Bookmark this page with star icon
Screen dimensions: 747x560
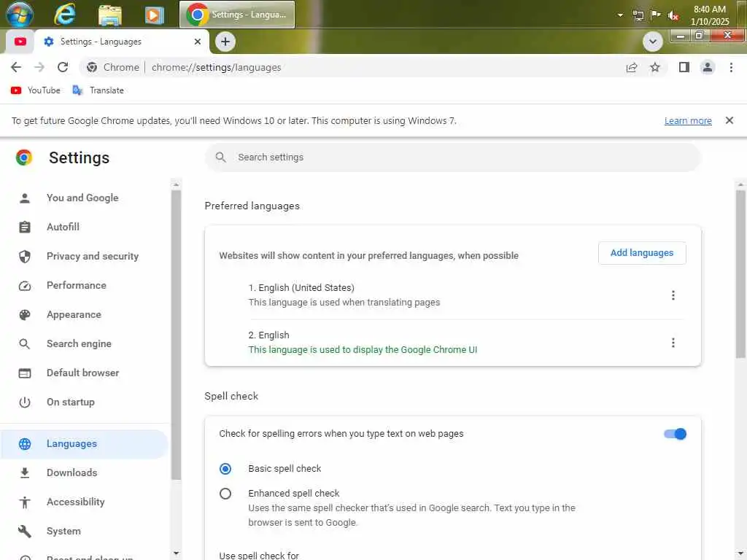point(655,67)
